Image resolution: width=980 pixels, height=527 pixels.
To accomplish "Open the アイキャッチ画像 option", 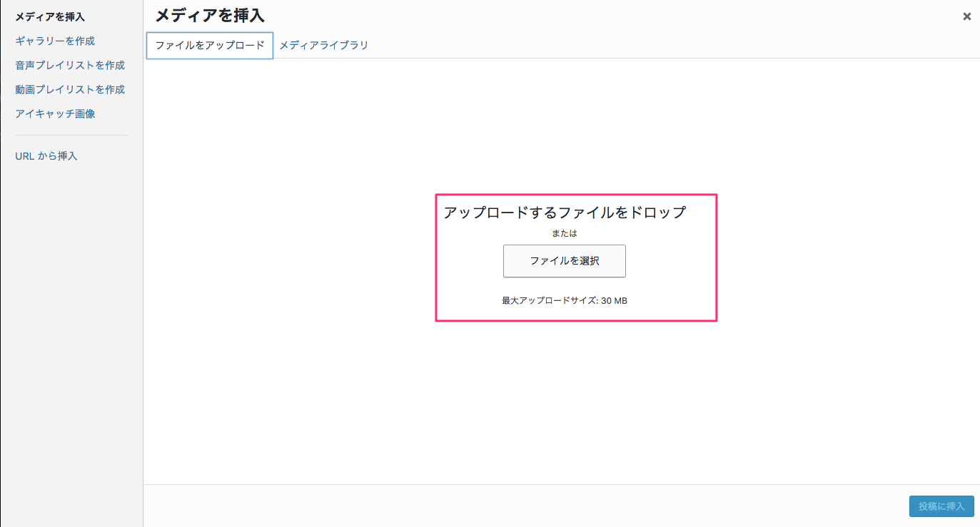I will [55, 113].
